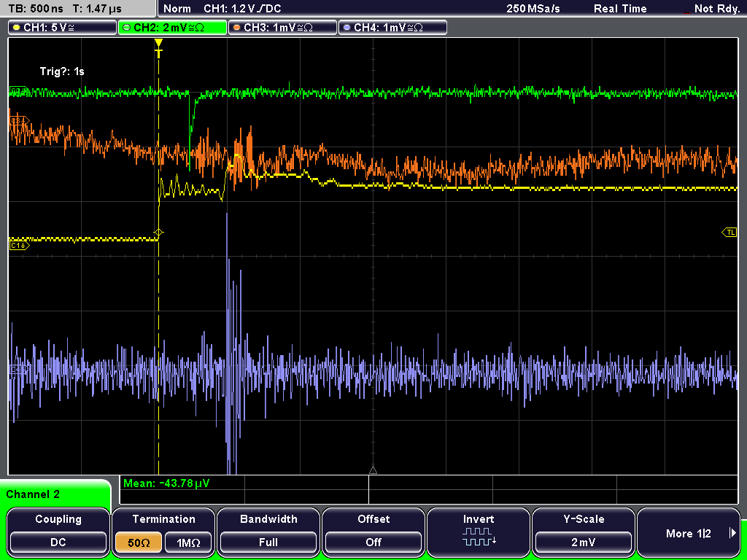
Task: Click the trigger crosshair point on the waveform
Action: pos(158,233)
